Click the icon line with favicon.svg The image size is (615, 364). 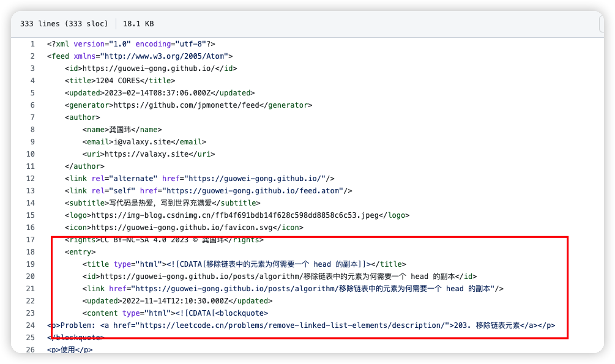pyautogui.click(x=184, y=228)
